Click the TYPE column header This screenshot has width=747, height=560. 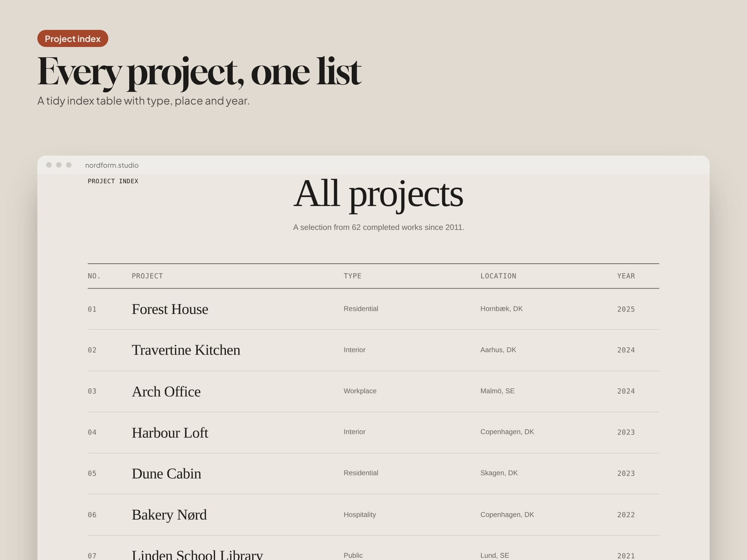coord(352,276)
